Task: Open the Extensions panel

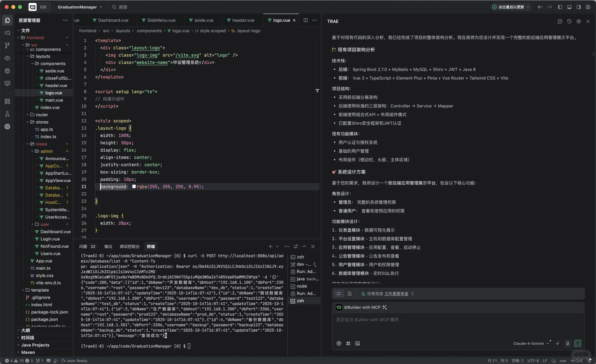Action: (x=7, y=101)
